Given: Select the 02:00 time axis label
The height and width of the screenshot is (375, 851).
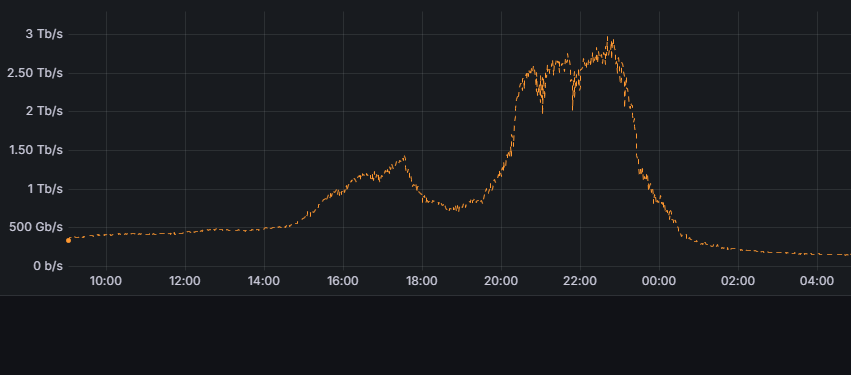Looking at the screenshot, I should [x=738, y=281].
